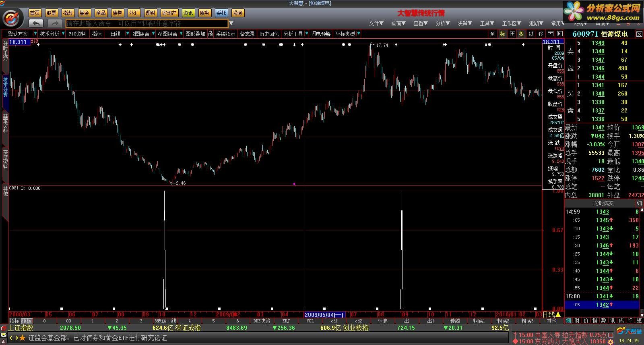Toggle the 权 price adjustment button
This screenshot has height=345, width=644.
click(521, 34)
